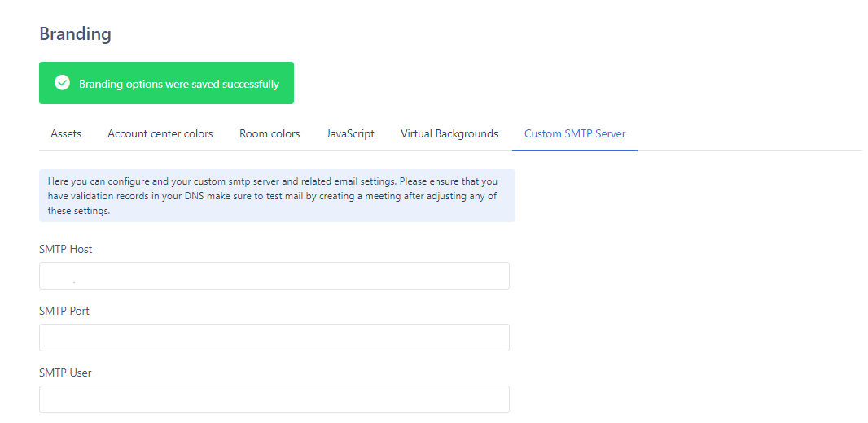Click the word 'successfully' in the green banner
The image size is (868, 423).
(252, 84)
